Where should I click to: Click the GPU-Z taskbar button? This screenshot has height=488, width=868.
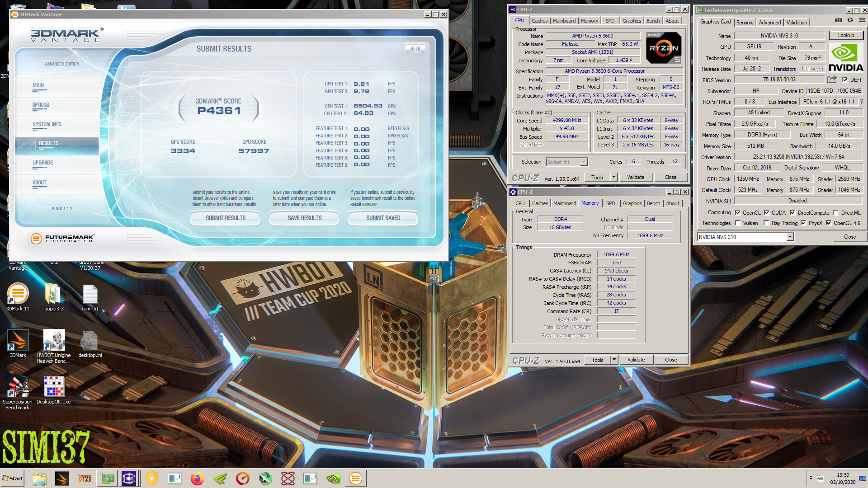click(x=107, y=479)
